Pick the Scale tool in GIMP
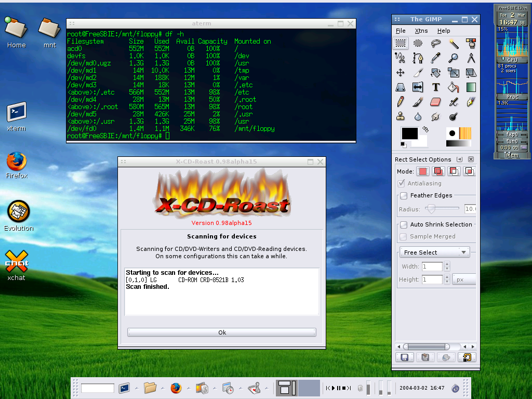The height and width of the screenshot is (399, 532). (454, 73)
